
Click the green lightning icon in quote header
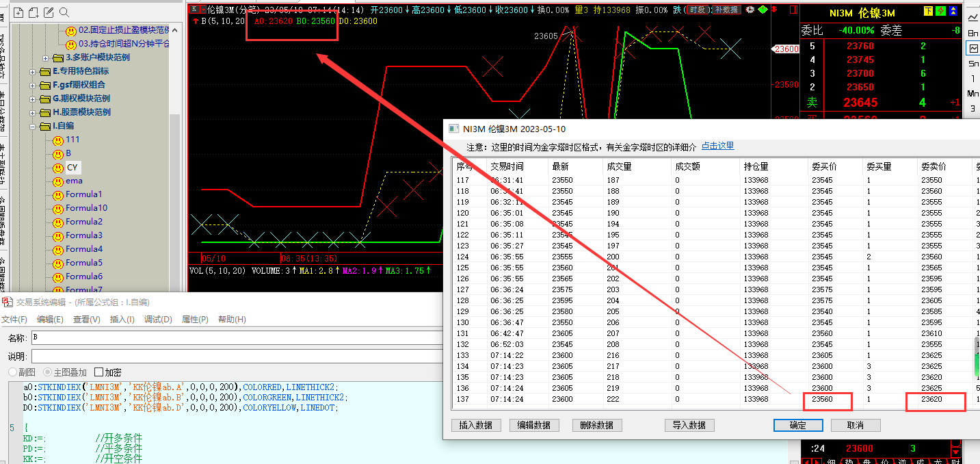941,11
